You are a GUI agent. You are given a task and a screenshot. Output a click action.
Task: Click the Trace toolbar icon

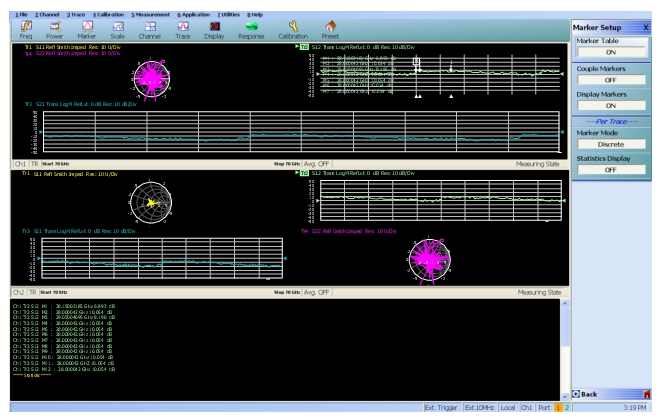point(183,30)
